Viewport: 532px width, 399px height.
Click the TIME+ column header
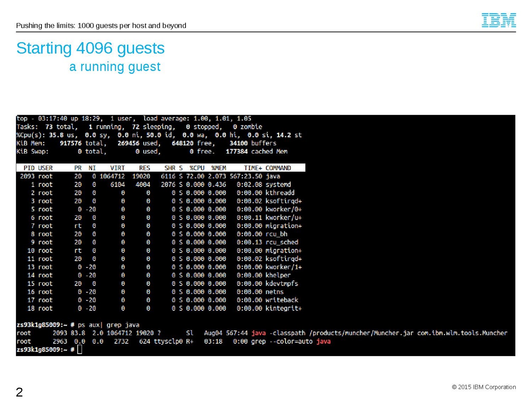(x=253, y=168)
